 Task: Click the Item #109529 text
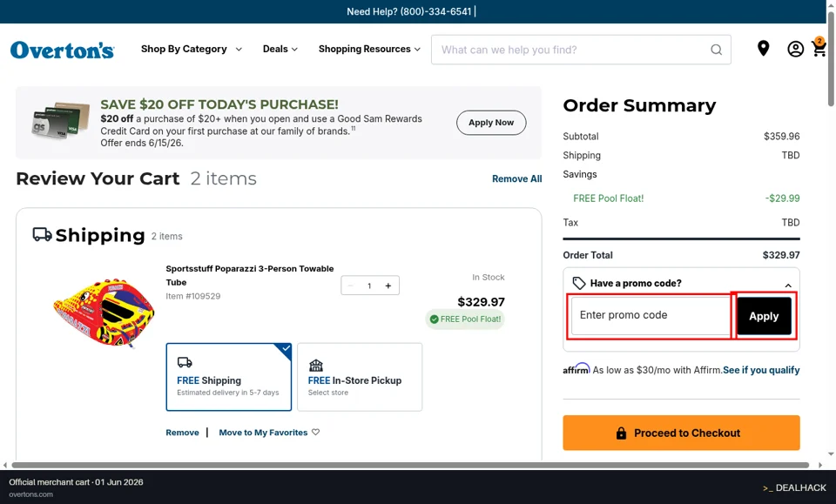point(193,296)
